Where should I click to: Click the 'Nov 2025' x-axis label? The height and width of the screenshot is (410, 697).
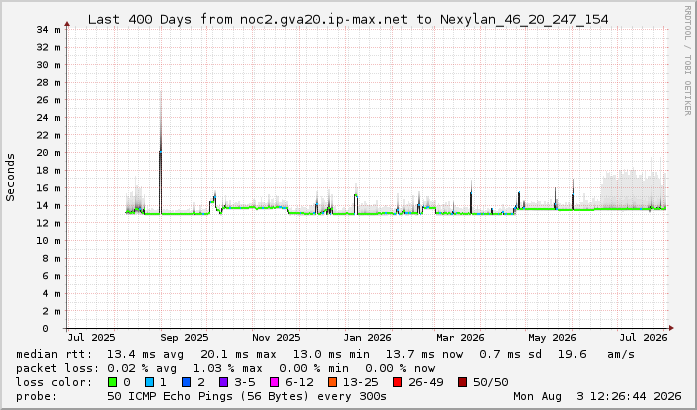[x=276, y=338]
